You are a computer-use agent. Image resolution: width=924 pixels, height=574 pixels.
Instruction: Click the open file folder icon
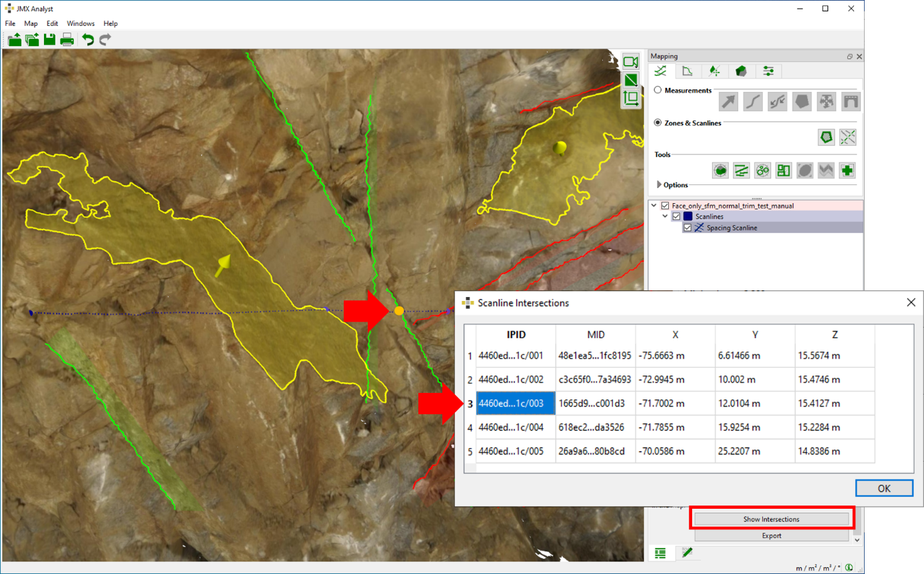coord(14,40)
